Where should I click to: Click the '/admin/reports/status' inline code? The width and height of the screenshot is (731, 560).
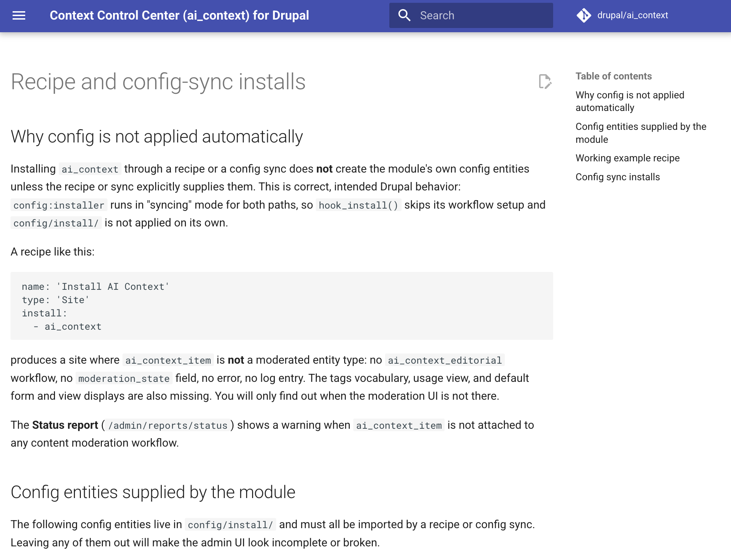coord(168,425)
